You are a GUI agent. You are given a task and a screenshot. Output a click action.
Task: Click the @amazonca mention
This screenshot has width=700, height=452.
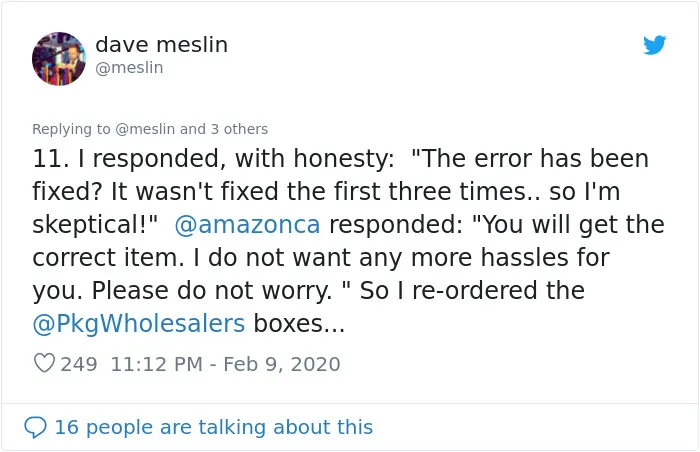247,224
